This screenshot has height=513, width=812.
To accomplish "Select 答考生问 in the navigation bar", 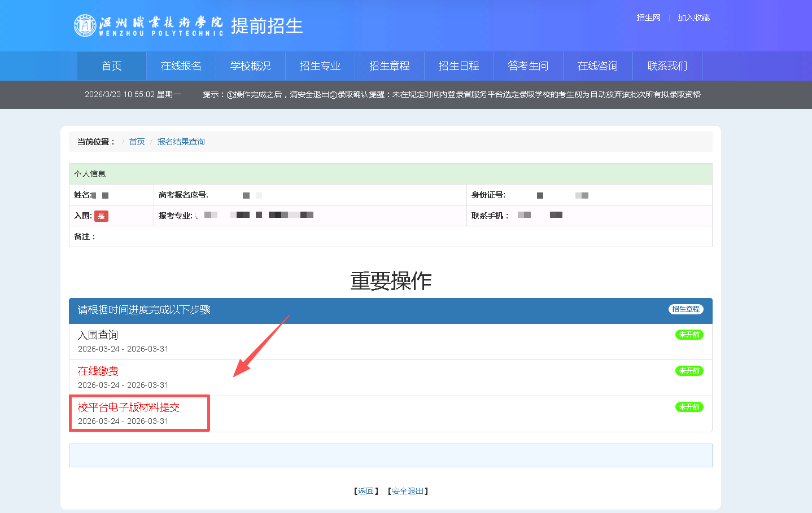I will coord(529,66).
